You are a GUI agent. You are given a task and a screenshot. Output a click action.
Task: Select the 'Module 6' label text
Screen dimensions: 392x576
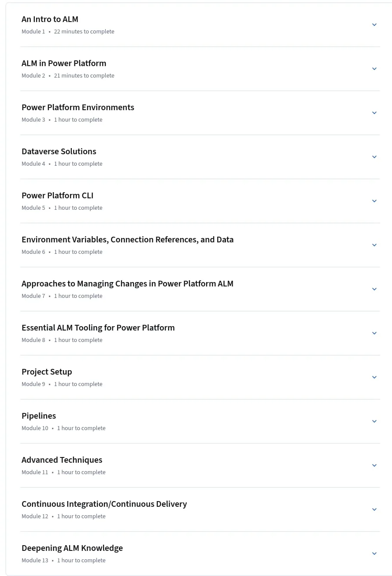click(33, 252)
